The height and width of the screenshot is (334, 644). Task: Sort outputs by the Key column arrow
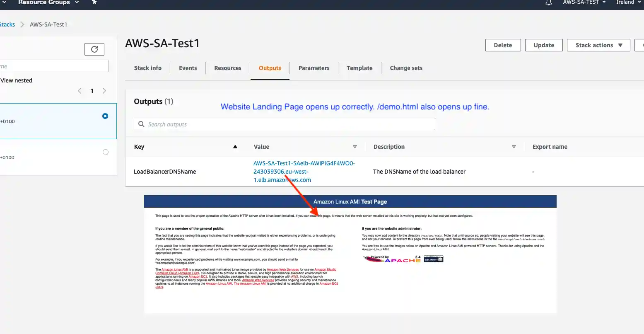(235, 147)
